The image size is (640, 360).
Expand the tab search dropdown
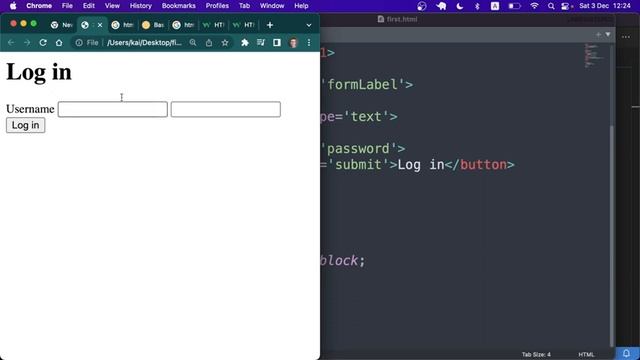click(x=309, y=25)
